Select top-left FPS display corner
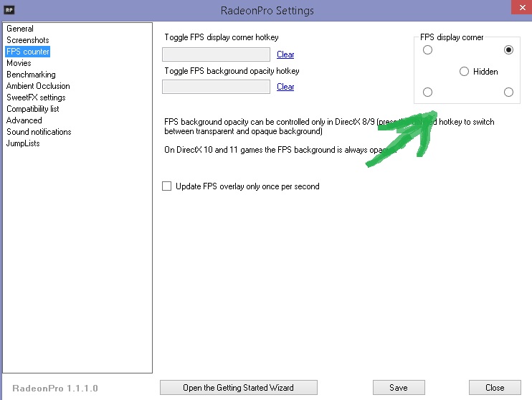Viewport: 532px width, 400px height. [427, 50]
